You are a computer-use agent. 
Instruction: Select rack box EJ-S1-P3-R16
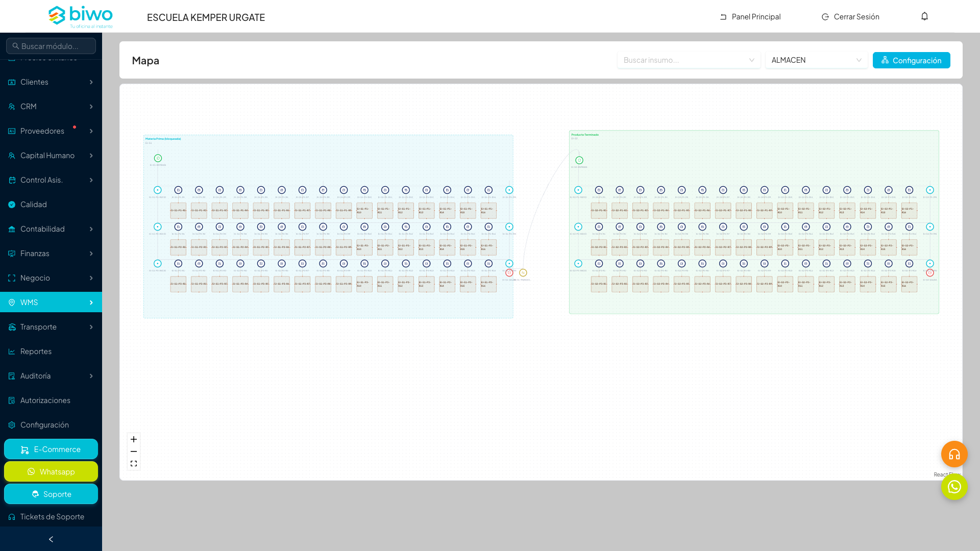tap(488, 284)
